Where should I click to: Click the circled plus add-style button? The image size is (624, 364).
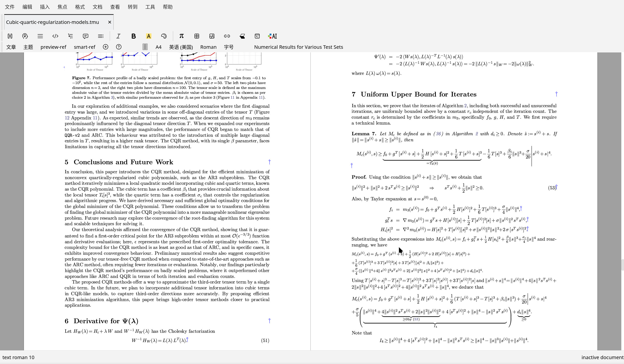tap(106, 47)
